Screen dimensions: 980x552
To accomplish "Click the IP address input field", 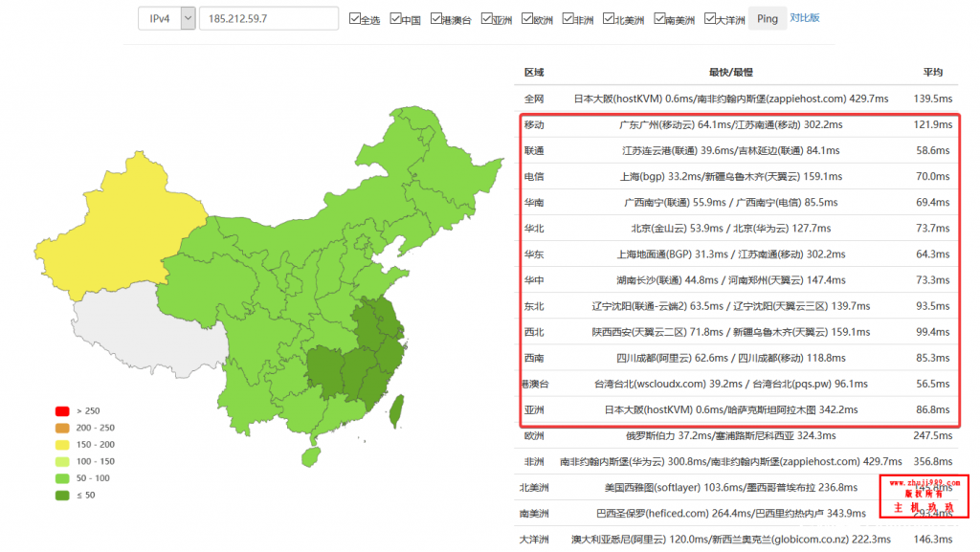I will (268, 19).
